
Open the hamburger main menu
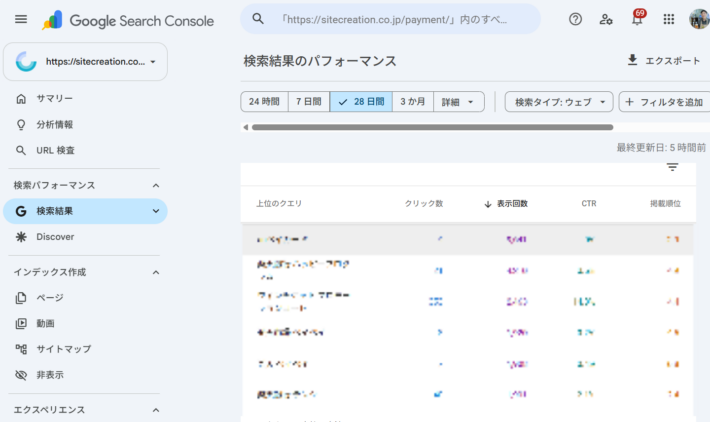tap(21, 19)
